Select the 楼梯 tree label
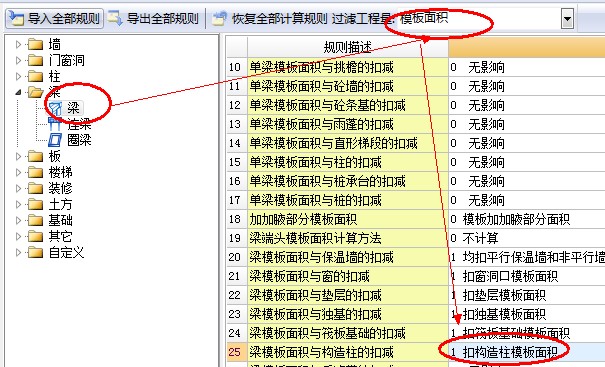 click(x=60, y=172)
